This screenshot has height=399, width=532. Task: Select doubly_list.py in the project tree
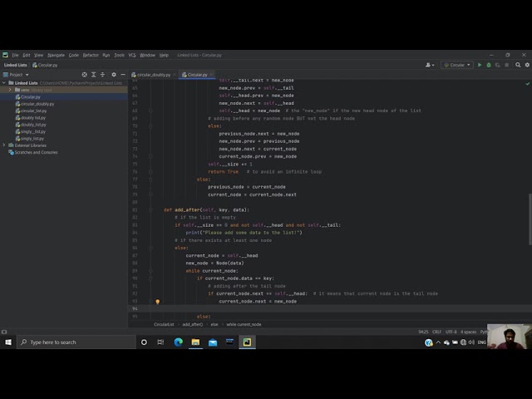[31, 125]
